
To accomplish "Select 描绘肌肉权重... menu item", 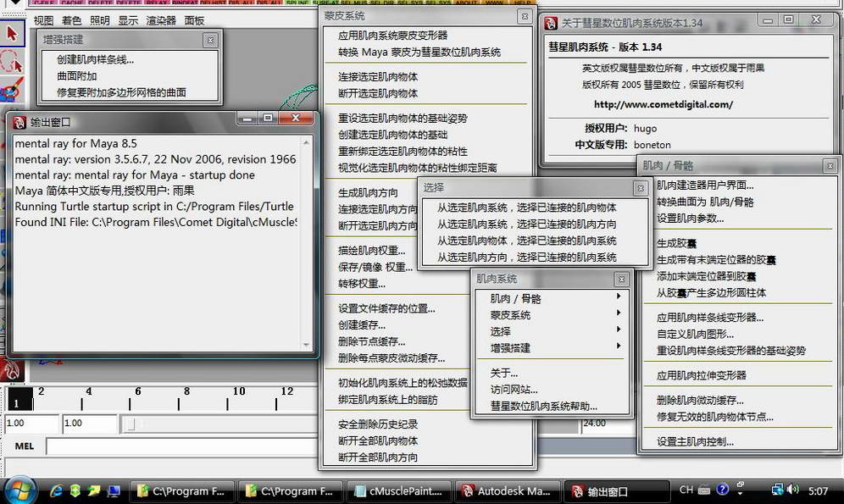I will tap(371, 251).
